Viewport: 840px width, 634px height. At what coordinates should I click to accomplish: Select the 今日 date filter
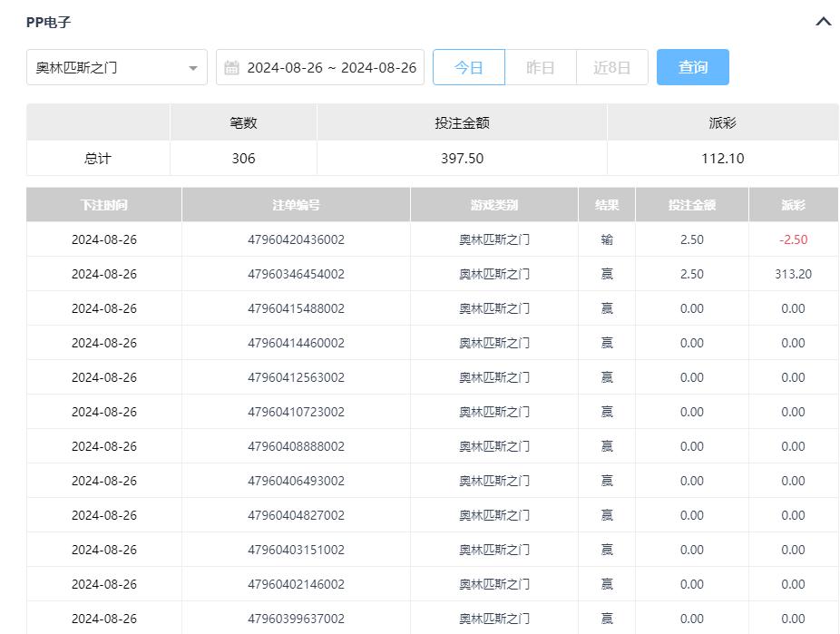click(x=468, y=68)
